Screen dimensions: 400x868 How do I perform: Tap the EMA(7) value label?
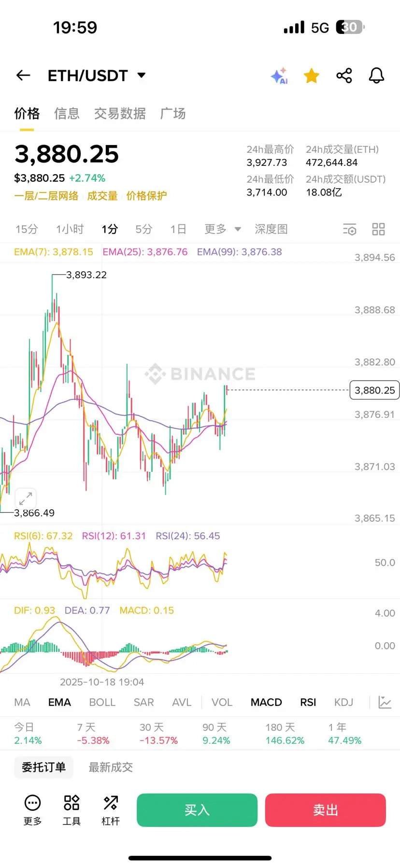click(54, 252)
